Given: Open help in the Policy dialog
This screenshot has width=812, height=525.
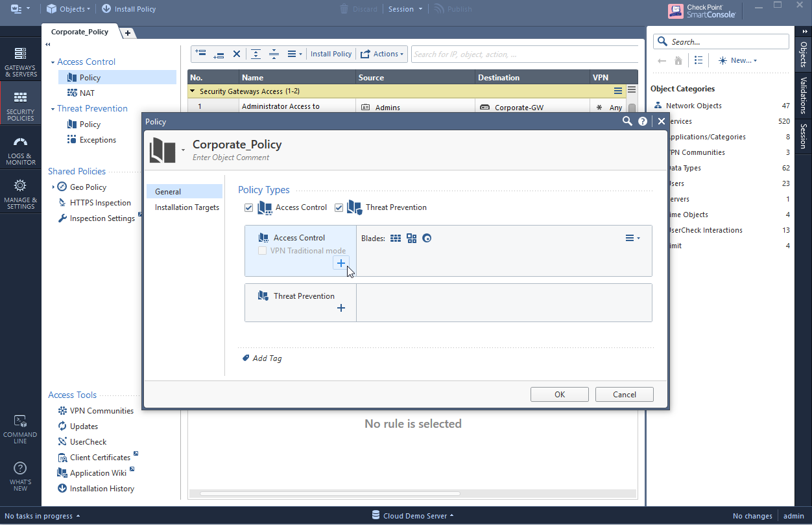Looking at the screenshot, I should pos(643,121).
